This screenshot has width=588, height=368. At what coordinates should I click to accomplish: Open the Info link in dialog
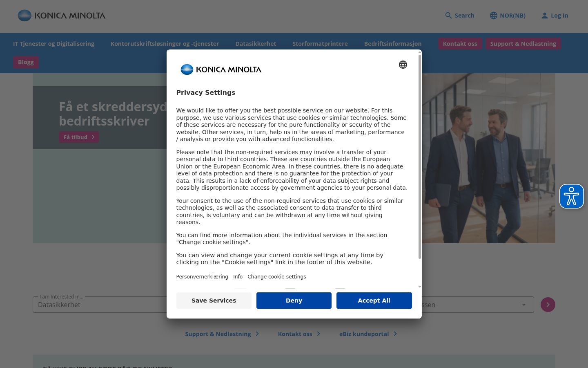[238, 277]
